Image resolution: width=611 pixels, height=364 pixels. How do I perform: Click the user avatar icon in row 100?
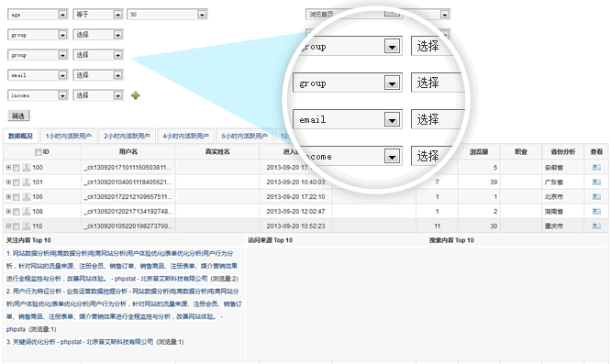pos(27,168)
